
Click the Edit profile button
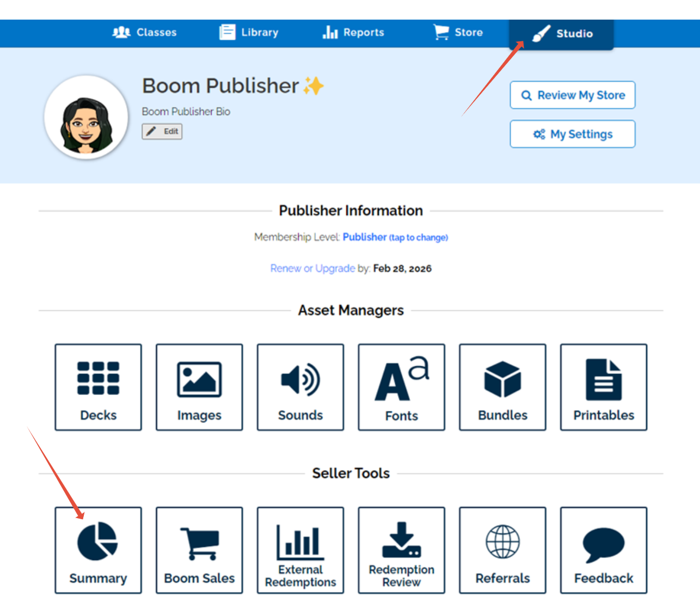click(162, 131)
